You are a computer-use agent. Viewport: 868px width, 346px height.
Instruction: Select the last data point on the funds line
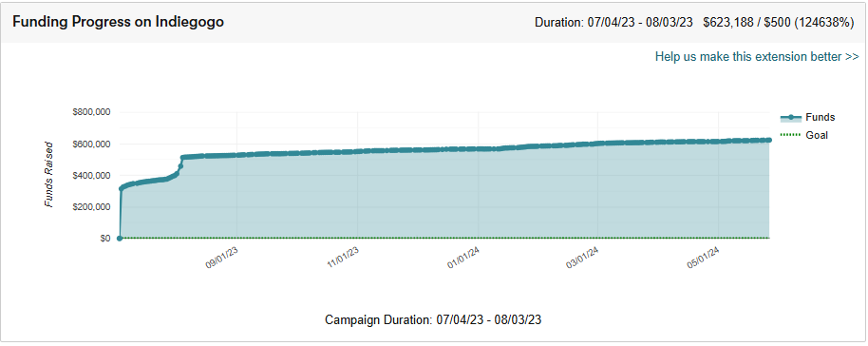[x=768, y=140]
